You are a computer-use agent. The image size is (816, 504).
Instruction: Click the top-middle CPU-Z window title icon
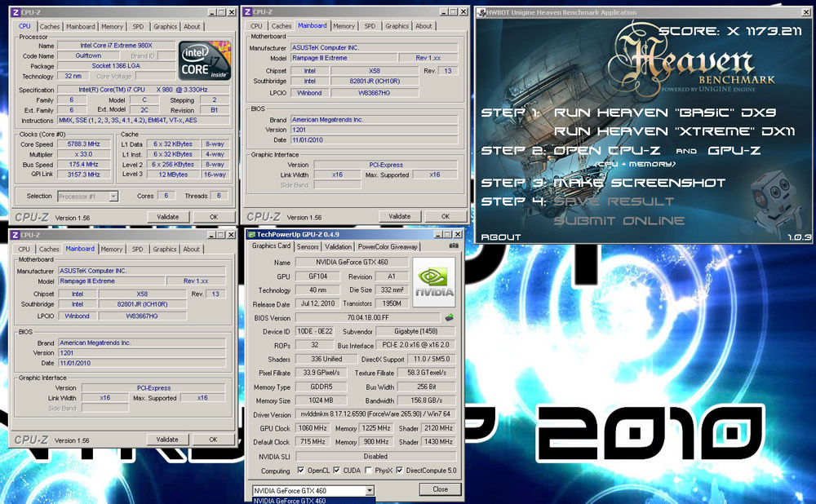248,11
